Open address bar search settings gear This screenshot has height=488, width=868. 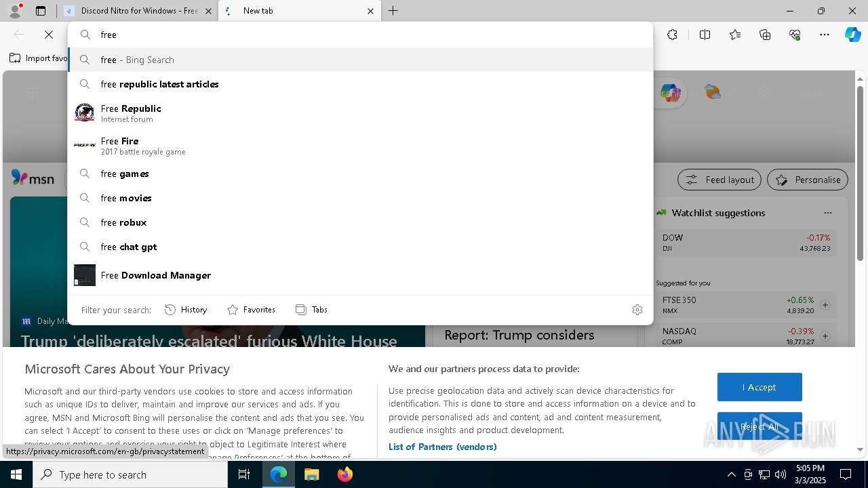pos(637,310)
